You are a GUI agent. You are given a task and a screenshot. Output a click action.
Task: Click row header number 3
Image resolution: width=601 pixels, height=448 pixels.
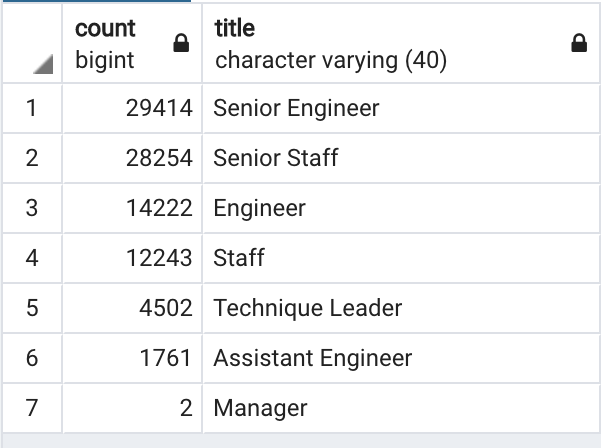click(x=31, y=208)
